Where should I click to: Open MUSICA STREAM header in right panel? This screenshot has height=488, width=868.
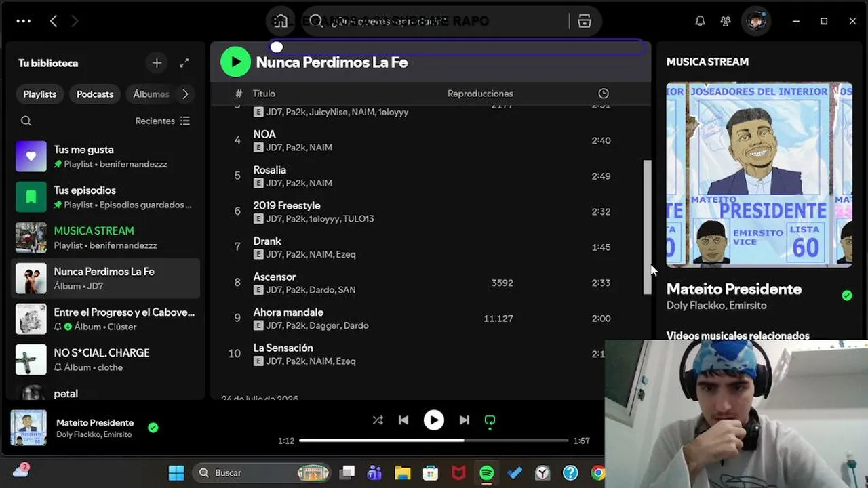pyautogui.click(x=707, y=62)
